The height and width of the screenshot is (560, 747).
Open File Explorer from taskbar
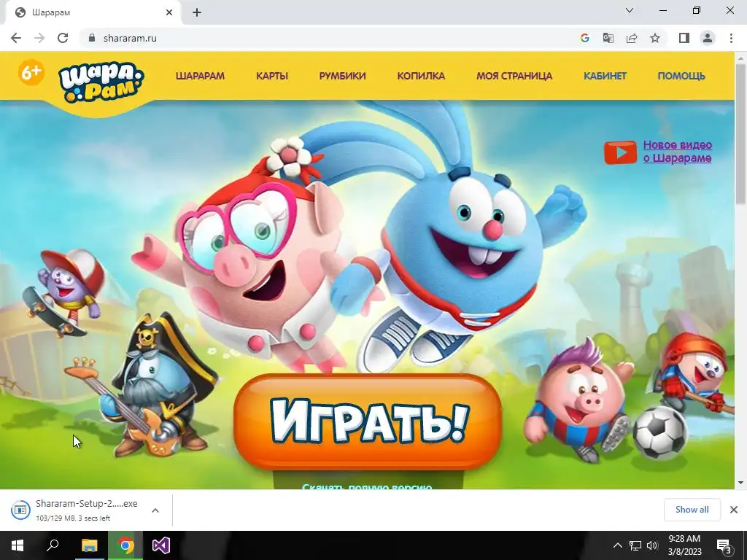click(x=89, y=545)
